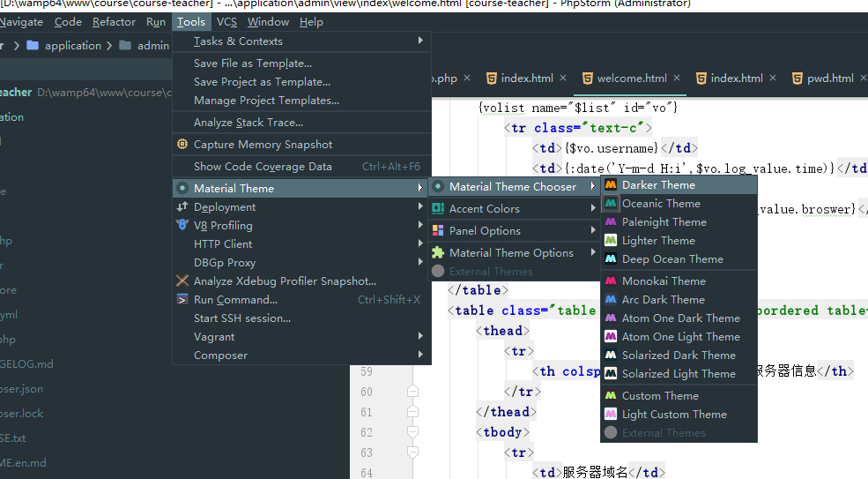This screenshot has height=479, width=868.
Task: Choose Save File as Template
Action: coord(301,64)
